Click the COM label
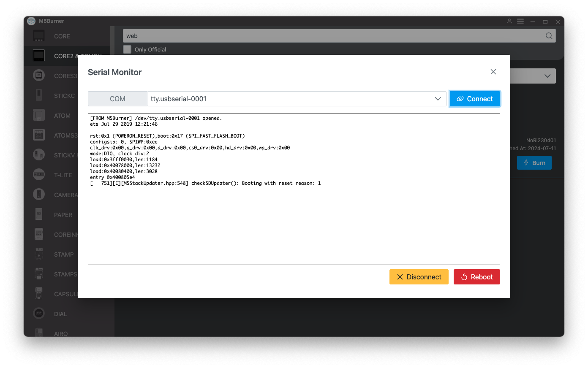Image resolution: width=588 pixels, height=368 pixels. 117,99
